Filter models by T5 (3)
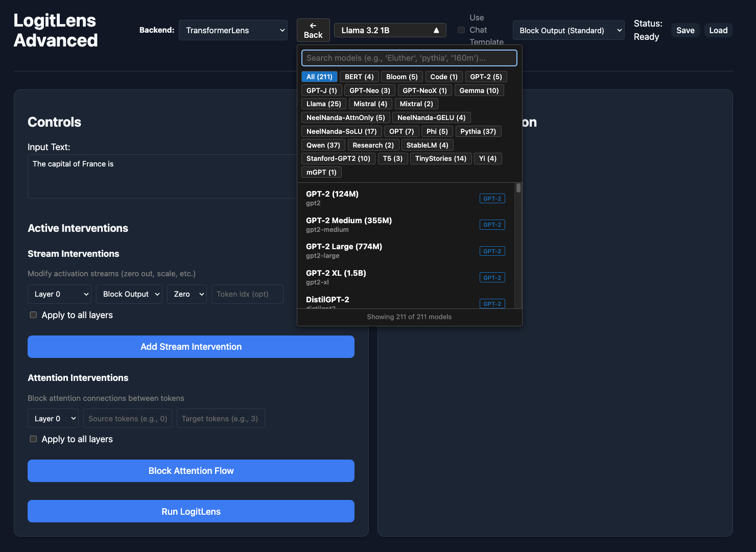Screen dimensions: 756x552 point(393,158)
